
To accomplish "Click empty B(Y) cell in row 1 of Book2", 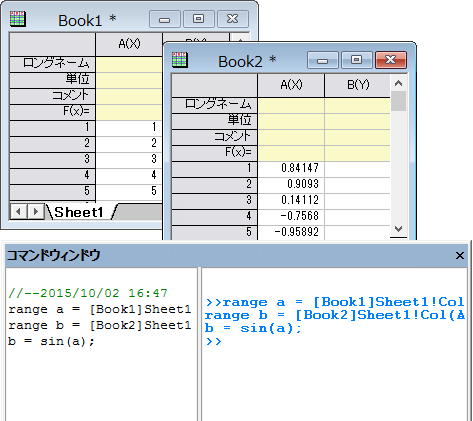I will [358, 169].
